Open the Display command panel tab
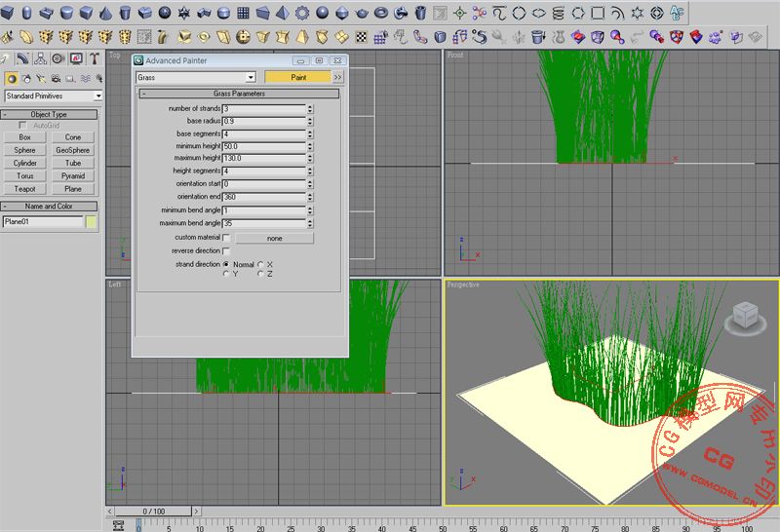 (x=76, y=59)
